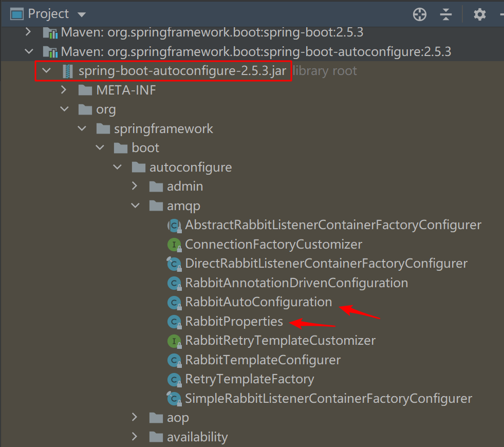The height and width of the screenshot is (447, 504).
Task: Click the amqp package folder icon
Action: 156,206
